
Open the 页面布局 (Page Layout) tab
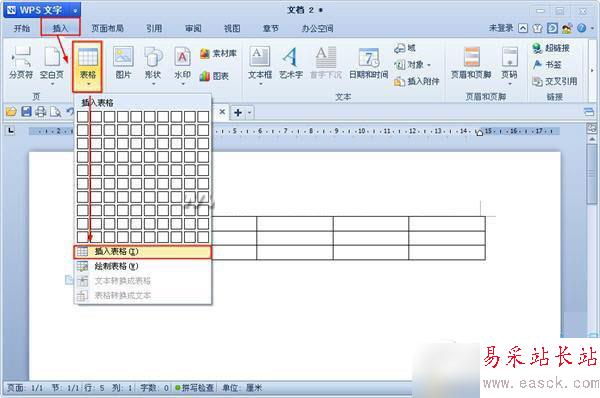click(x=108, y=28)
